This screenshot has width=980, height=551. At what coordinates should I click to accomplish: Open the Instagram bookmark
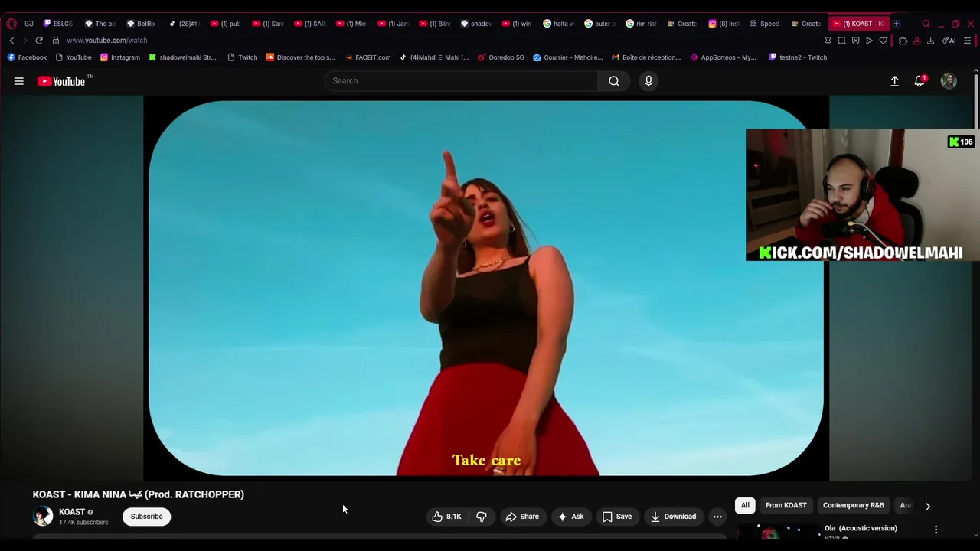120,57
